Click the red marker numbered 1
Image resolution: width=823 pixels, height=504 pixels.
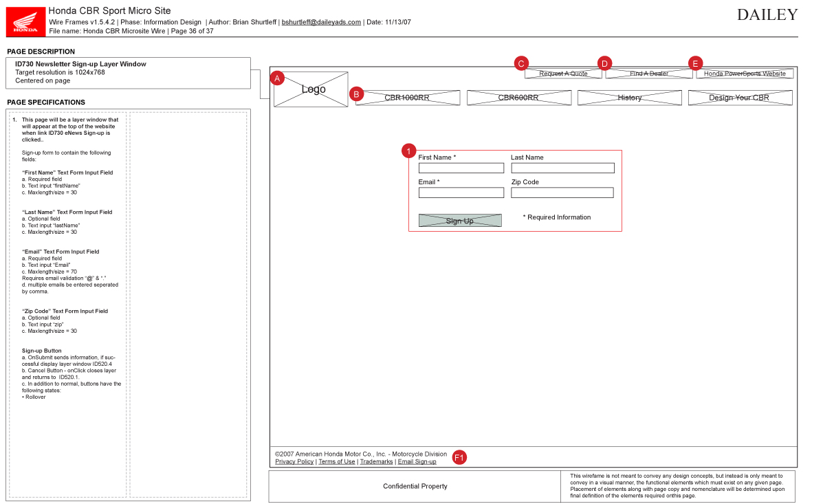409,151
